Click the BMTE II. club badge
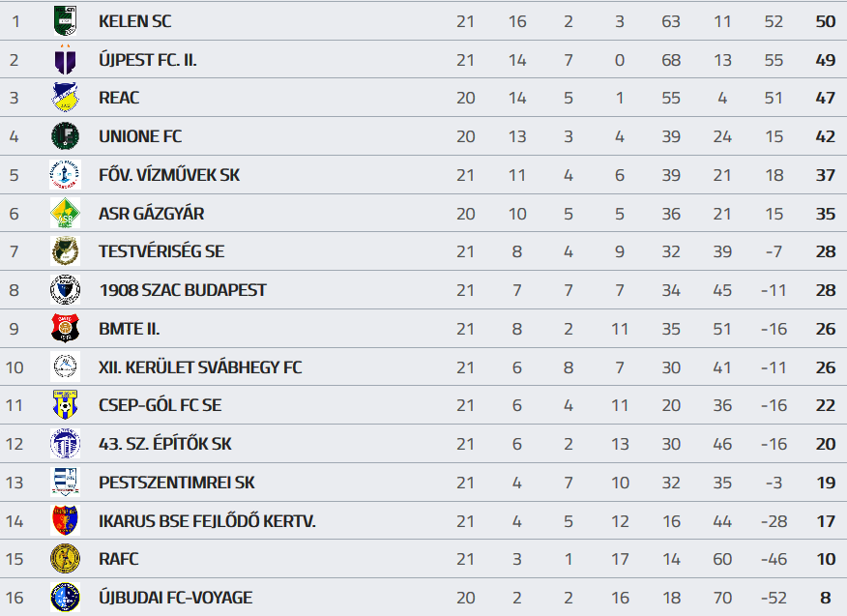 coord(65,329)
